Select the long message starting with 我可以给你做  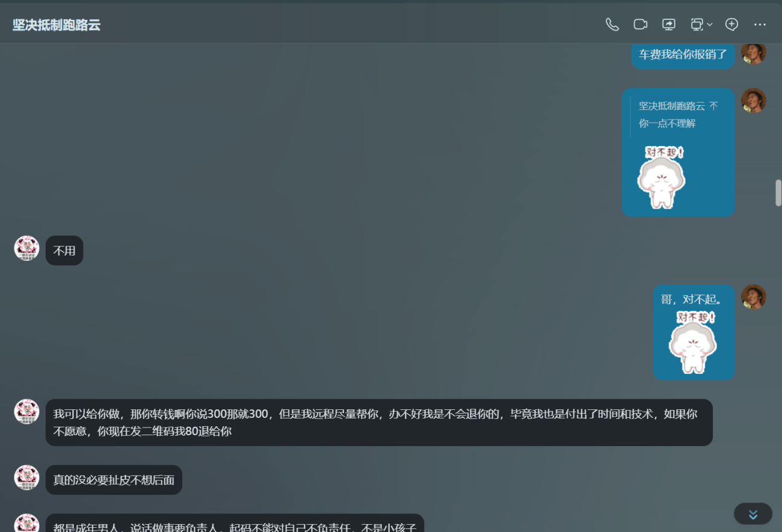tap(378, 423)
